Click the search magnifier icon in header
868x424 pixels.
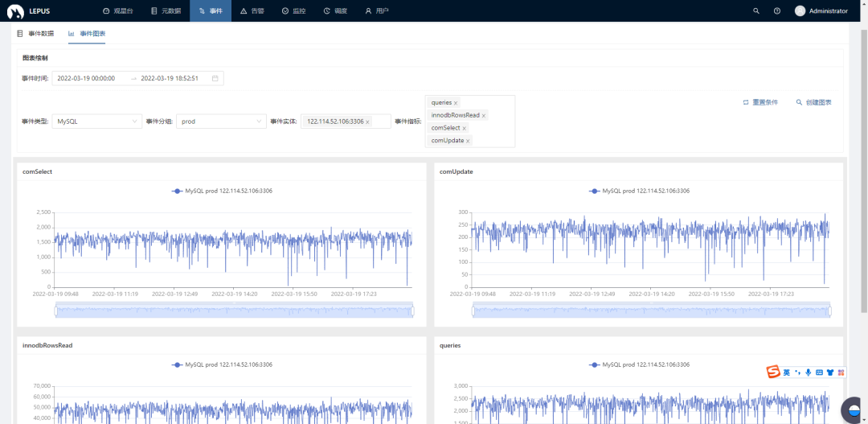tap(757, 11)
